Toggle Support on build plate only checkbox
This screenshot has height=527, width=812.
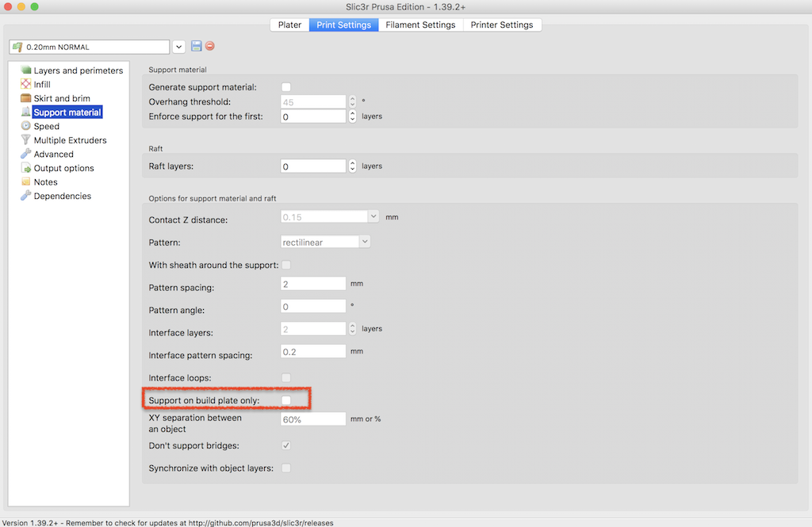click(286, 401)
